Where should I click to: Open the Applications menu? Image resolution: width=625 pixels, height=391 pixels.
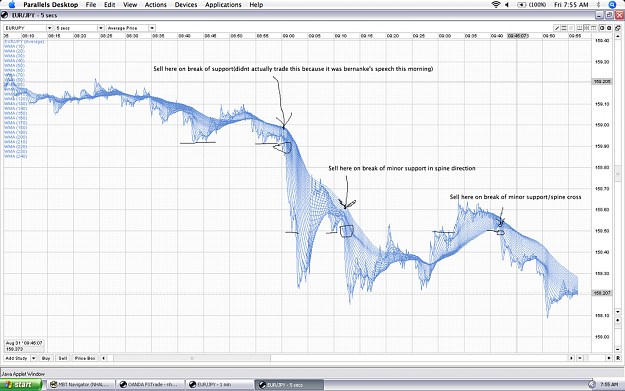click(x=223, y=5)
